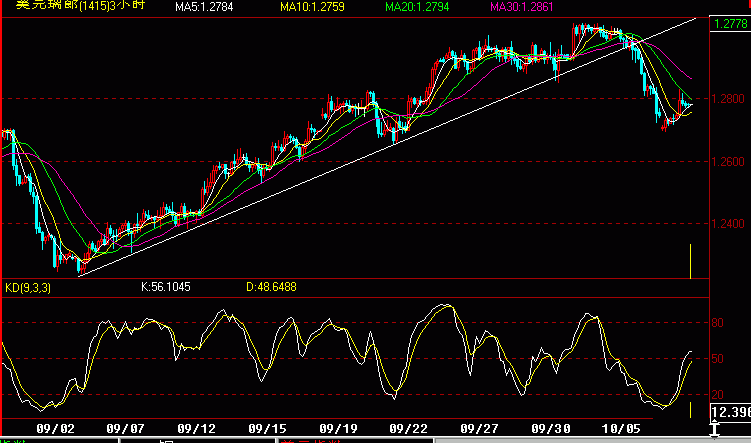
Task: Click the MA30:1.2861 moving average label
Action: coord(522,7)
